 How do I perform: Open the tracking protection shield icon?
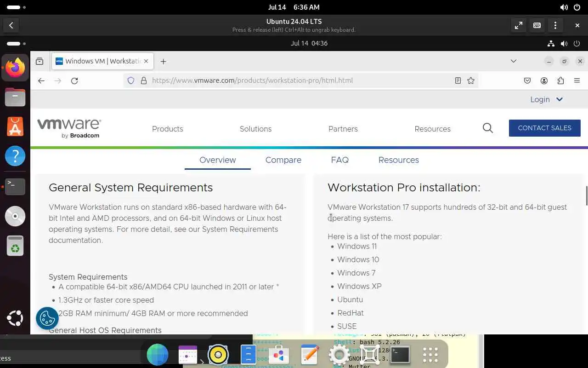(x=131, y=80)
